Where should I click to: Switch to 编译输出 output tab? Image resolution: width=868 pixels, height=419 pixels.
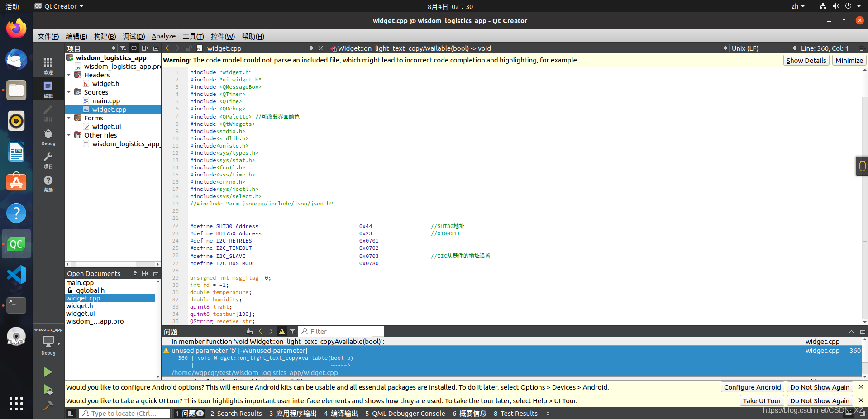341,413
